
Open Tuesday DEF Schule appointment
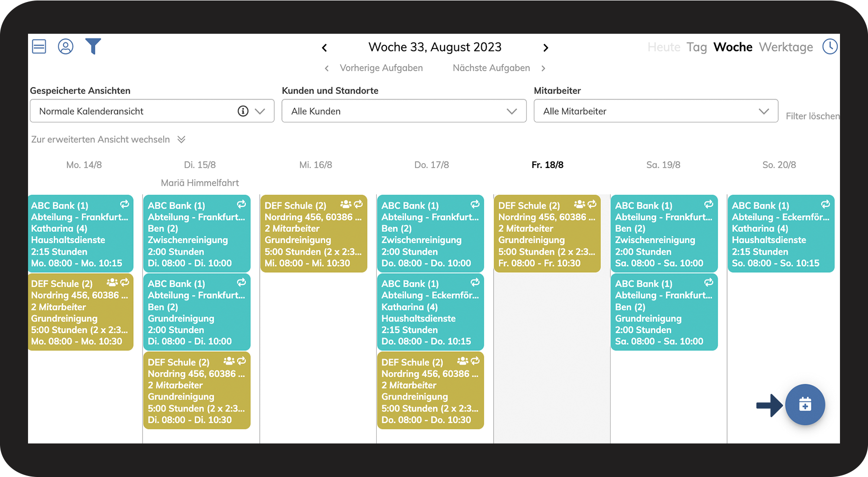tap(197, 391)
